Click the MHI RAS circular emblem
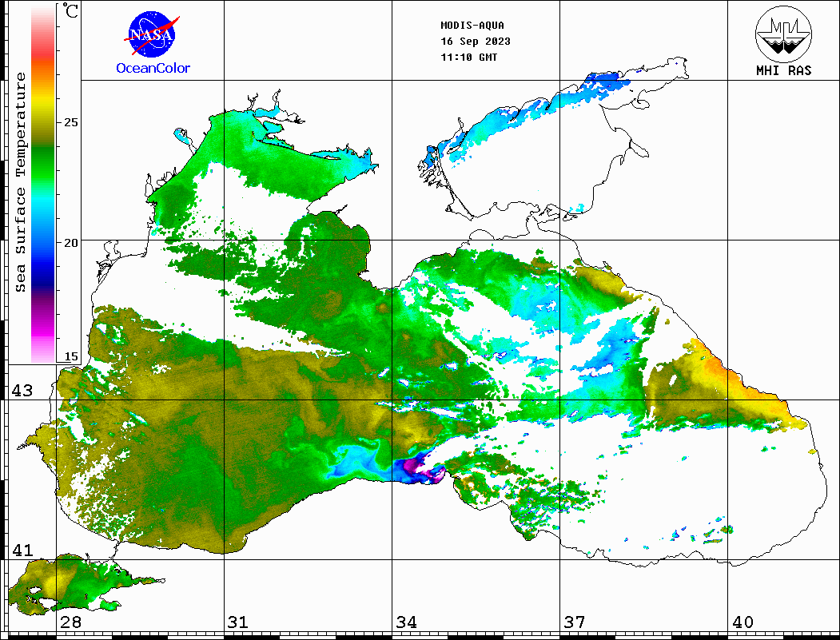This screenshot has height=640, width=840. tap(783, 34)
